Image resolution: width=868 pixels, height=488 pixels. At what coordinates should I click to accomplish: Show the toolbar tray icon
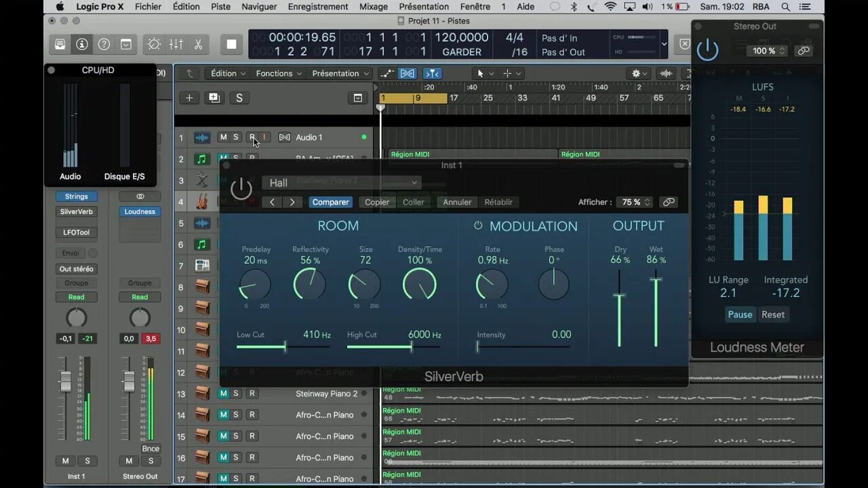point(126,44)
